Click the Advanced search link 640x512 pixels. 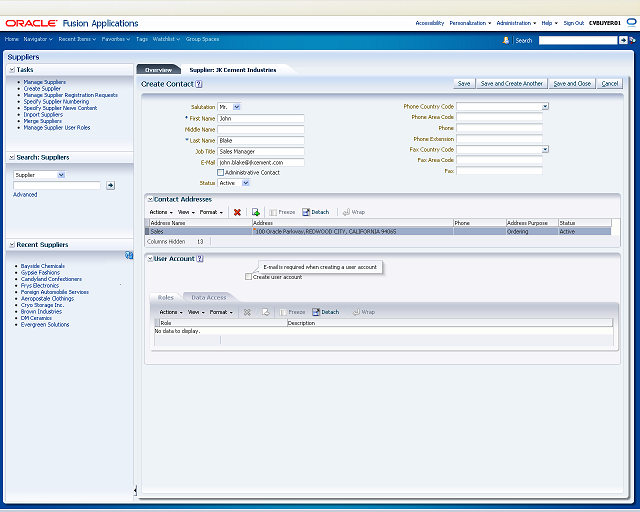click(x=25, y=195)
